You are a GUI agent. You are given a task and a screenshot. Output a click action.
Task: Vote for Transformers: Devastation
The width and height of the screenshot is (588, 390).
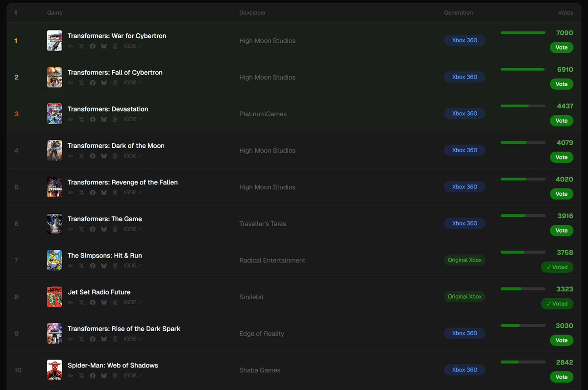tap(562, 121)
